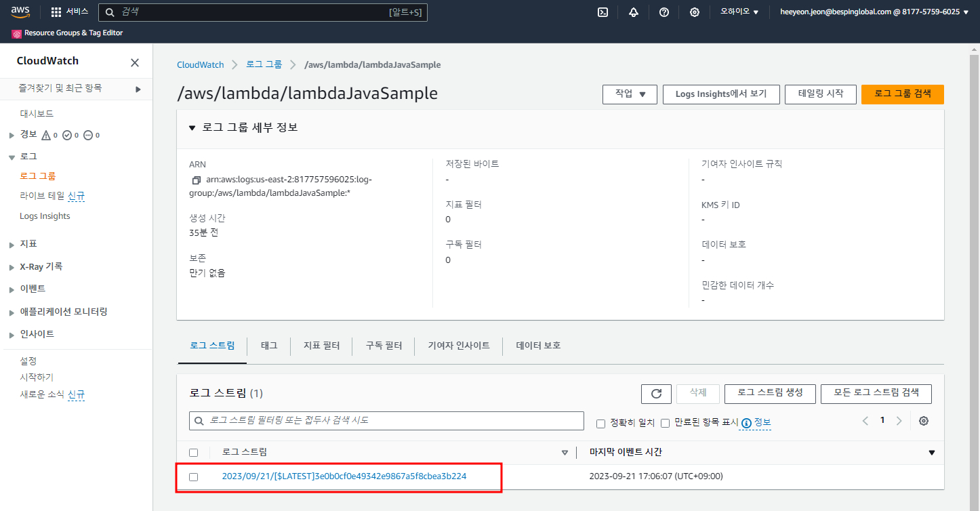This screenshot has width=980, height=511.
Task: Click the OK check-circle alarm icon
Action: click(x=67, y=136)
